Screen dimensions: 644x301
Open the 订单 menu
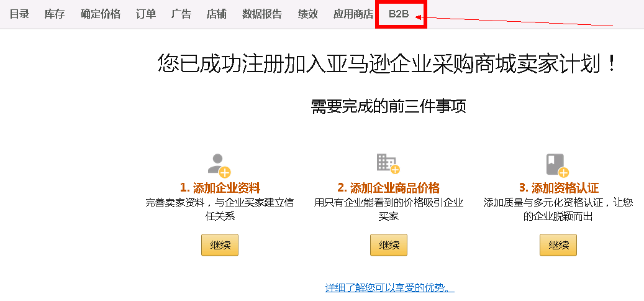(x=146, y=14)
